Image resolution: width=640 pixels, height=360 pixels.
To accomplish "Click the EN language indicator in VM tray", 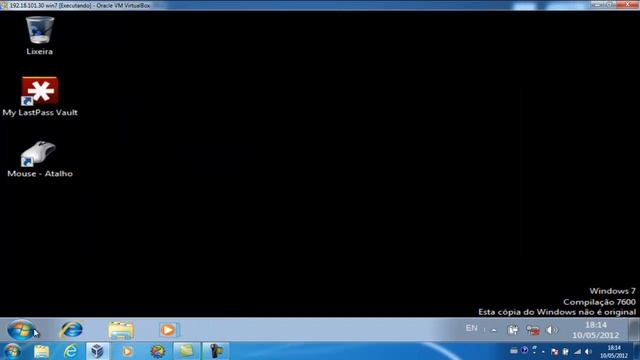I will pyautogui.click(x=471, y=328).
